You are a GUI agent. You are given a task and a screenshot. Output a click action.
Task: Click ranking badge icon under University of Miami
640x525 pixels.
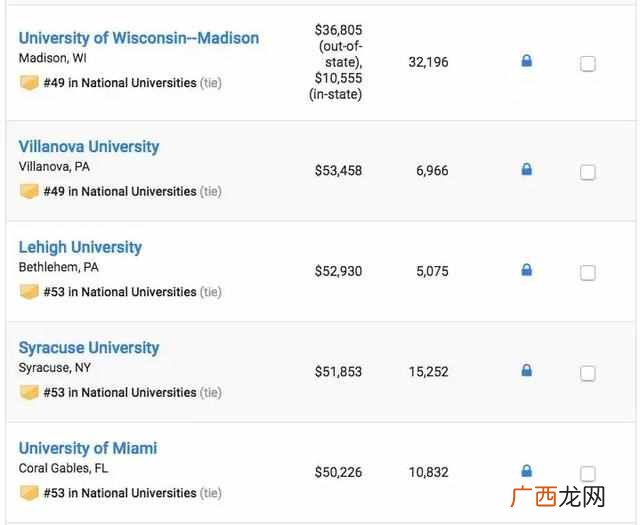click(x=29, y=493)
